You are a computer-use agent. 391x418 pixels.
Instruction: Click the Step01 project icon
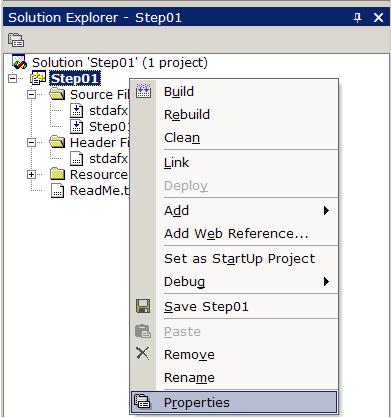38,78
